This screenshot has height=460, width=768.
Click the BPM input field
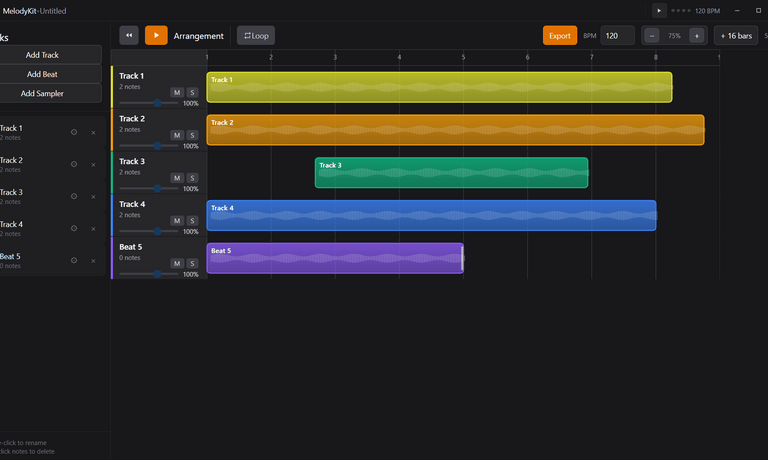(617, 36)
